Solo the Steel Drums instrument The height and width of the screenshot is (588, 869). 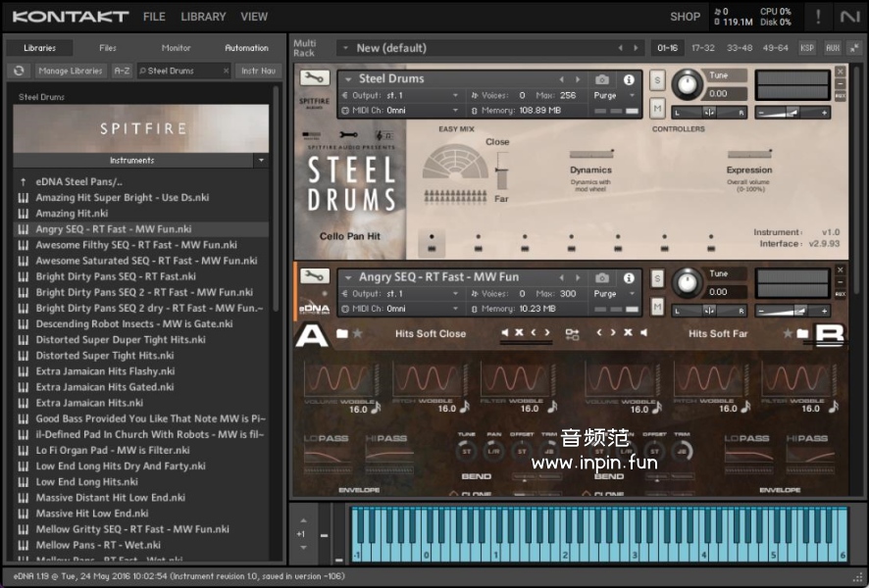tap(656, 79)
